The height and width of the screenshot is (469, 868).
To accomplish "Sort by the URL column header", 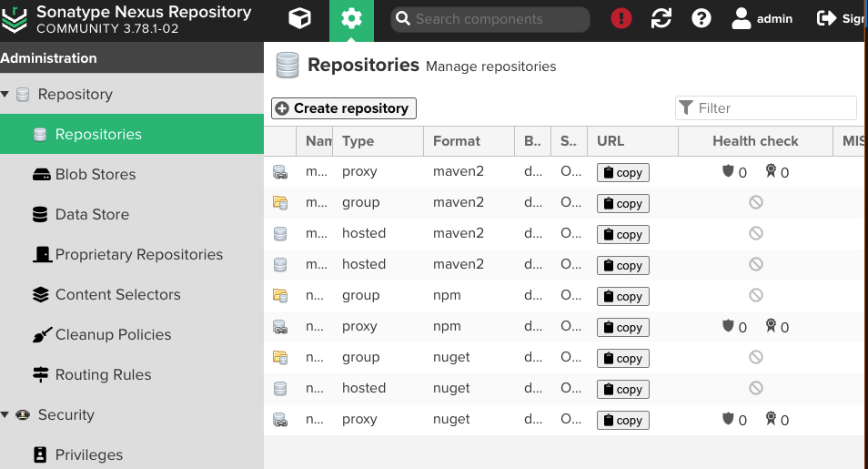I will (x=632, y=141).
